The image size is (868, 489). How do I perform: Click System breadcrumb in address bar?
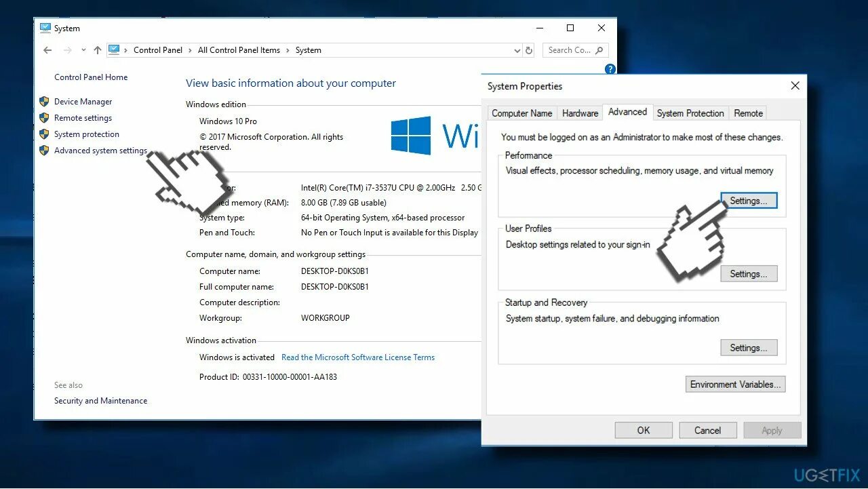309,50
